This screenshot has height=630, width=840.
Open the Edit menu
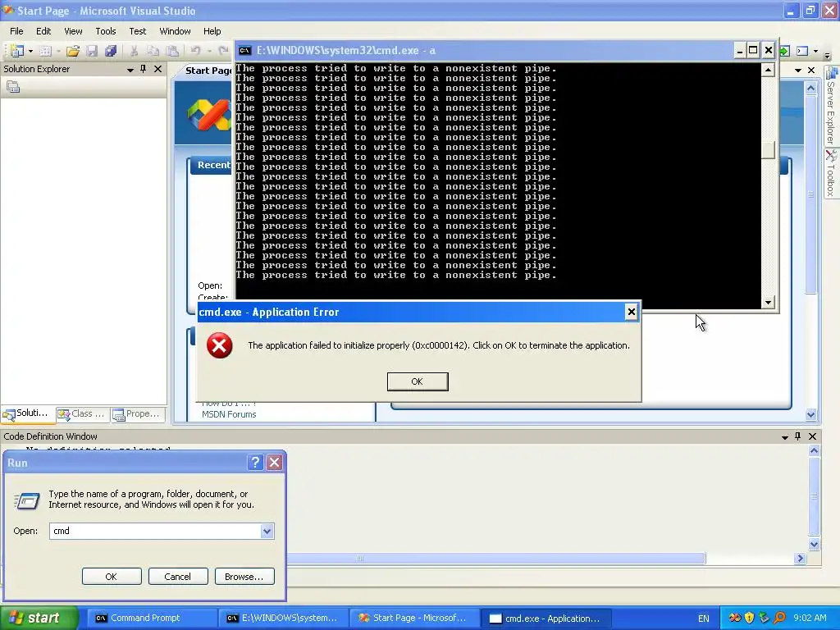(x=43, y=31)
